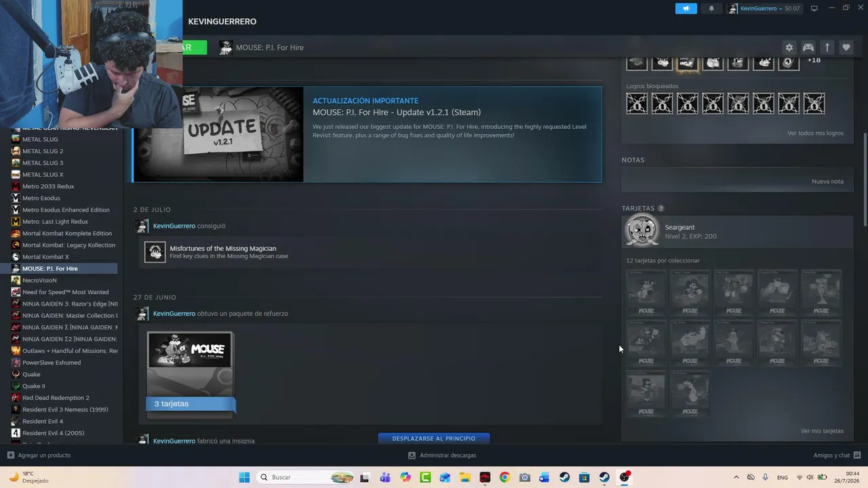
Task: Select Metro 2033 Redux in library
Action: 48,186
